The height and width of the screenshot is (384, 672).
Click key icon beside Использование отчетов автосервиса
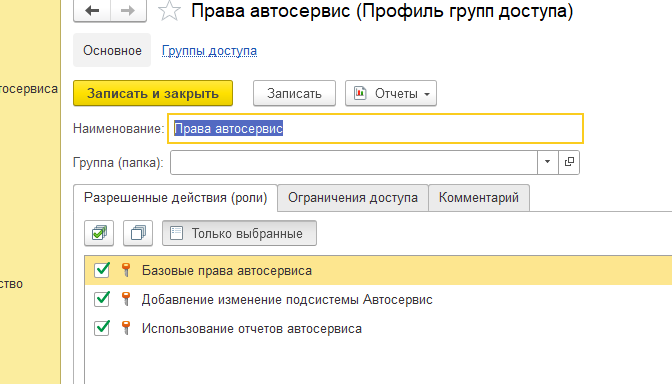click(x=126, y=328)
